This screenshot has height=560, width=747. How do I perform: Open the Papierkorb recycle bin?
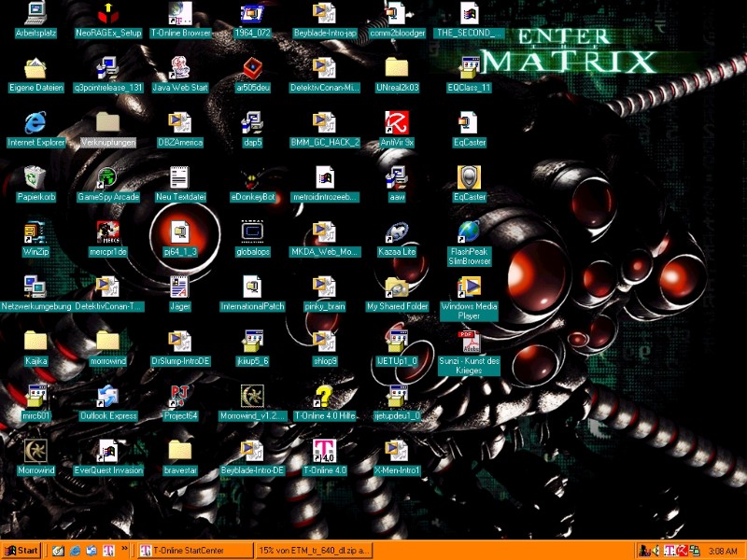[35, 177]
